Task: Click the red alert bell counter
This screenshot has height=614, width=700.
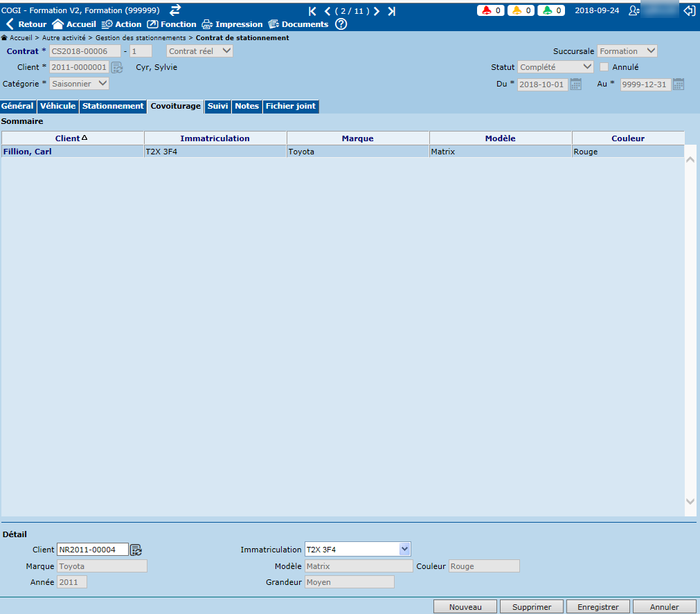Action: (x=491, y=10)
